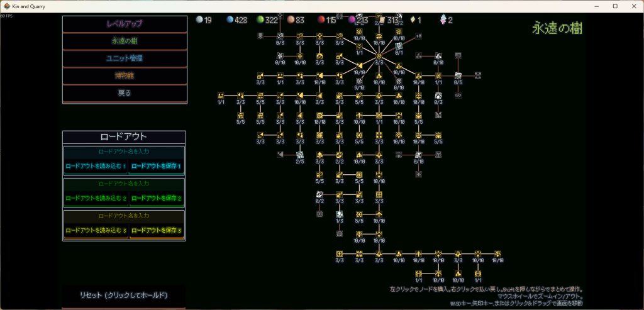Save loadout with ロードアウトを保存 3
The image size is (644, 310).
[x=155, y=231]
